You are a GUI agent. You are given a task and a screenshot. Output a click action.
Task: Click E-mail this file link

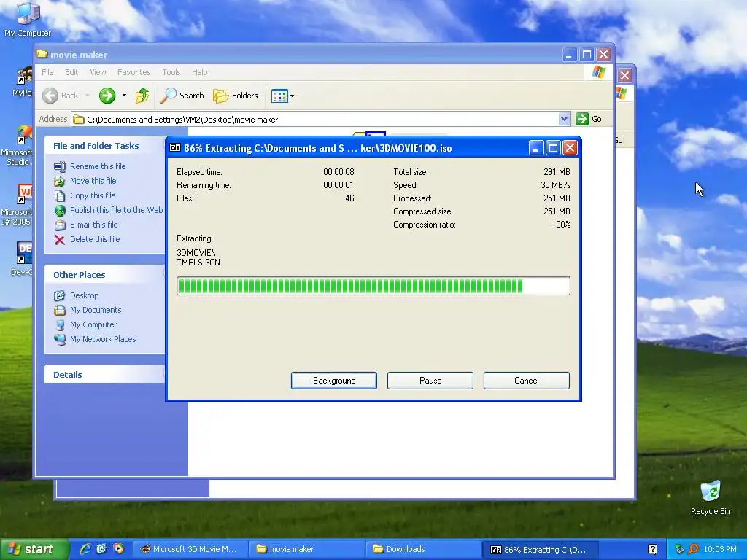click(x=94, y=225)
